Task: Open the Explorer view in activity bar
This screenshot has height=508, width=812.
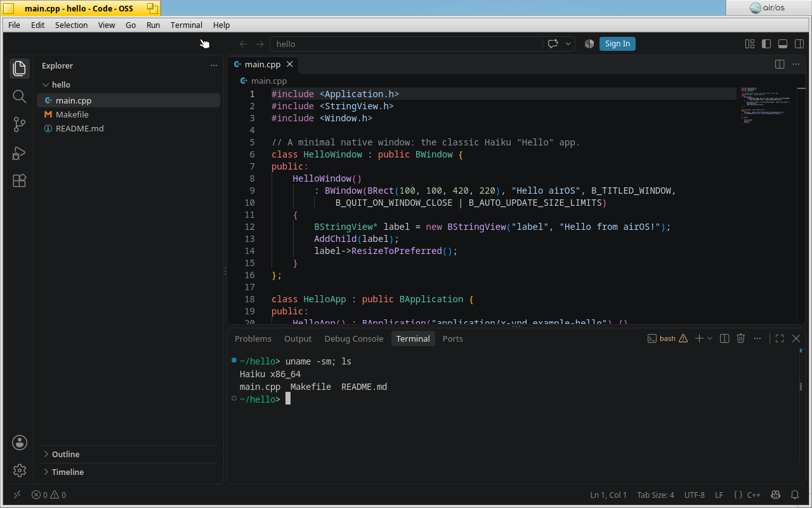Action: pyautogui.click(x=20, y=68)
